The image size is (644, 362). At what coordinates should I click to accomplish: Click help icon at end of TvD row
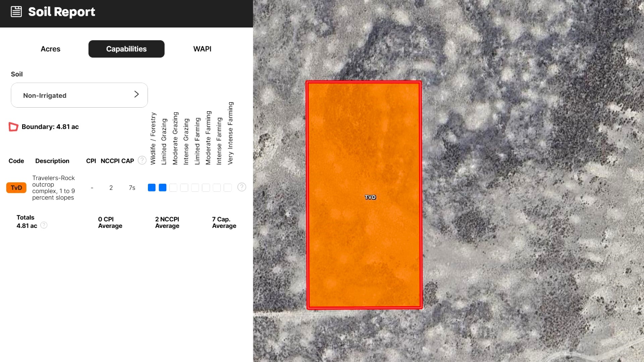241,187
